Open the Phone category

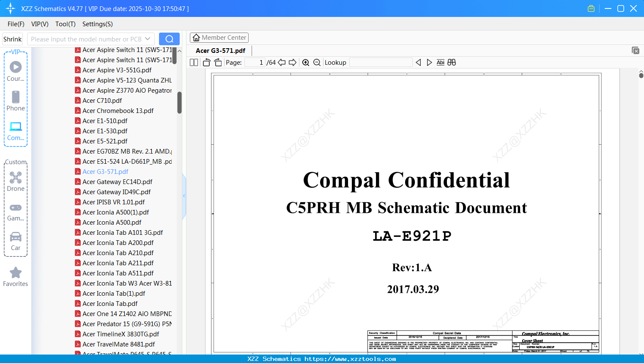16,101
